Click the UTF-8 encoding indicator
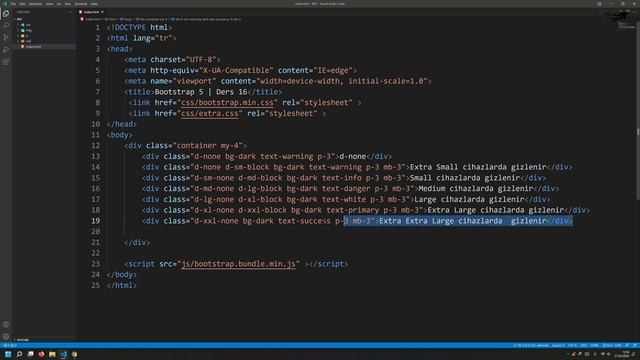640x360 pixels. click(572, 345)
